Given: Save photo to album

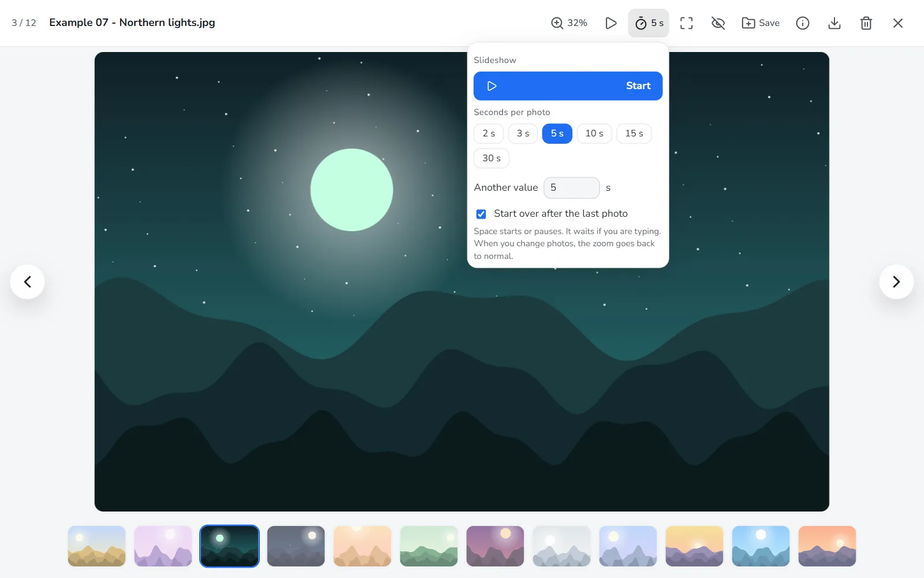Looking at the screenshot, I should [x=761, y=23].
